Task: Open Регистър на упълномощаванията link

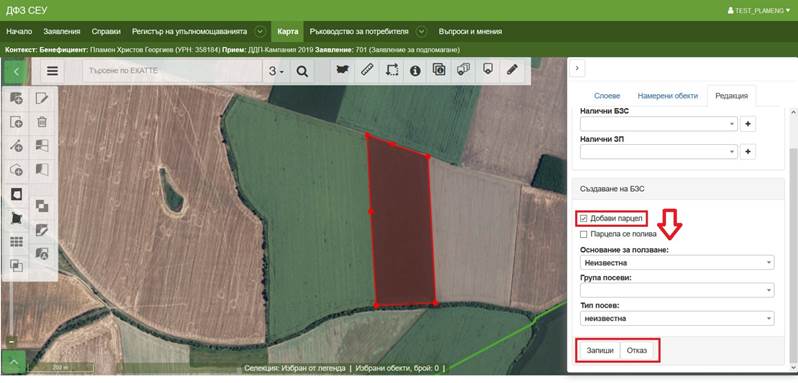Action: [189, 32]
